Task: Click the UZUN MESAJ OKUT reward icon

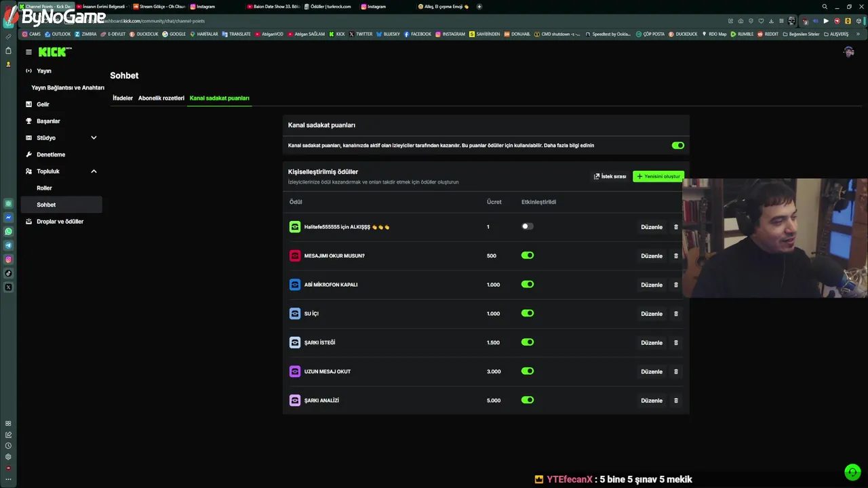Action: click(x=295, y=371)
